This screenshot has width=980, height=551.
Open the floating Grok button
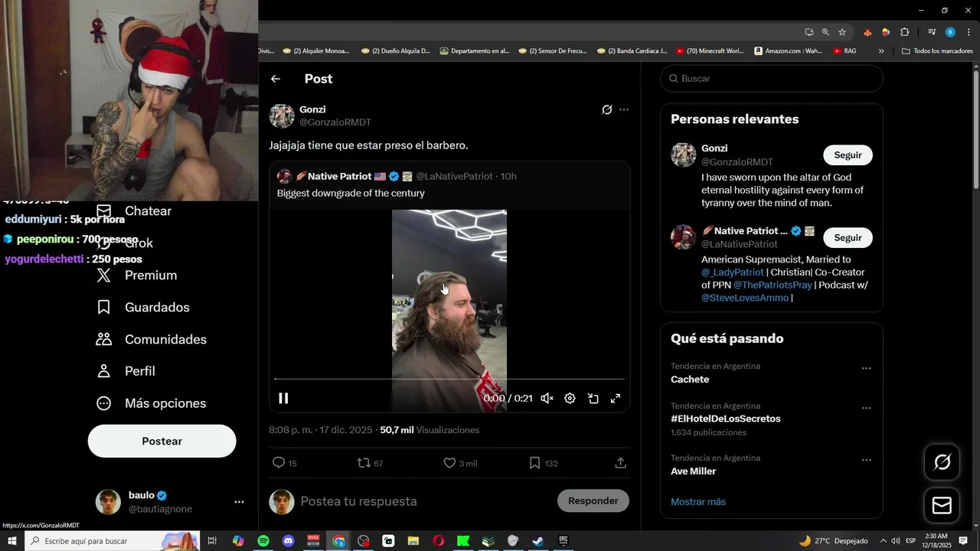(x=942, y=462)
